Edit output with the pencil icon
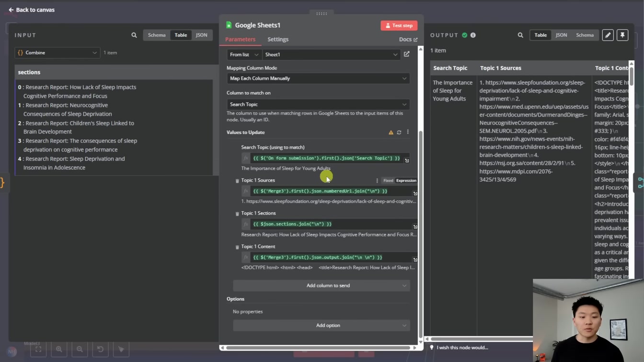The height and width of the screenshot is (362, 644). point(608,35)
